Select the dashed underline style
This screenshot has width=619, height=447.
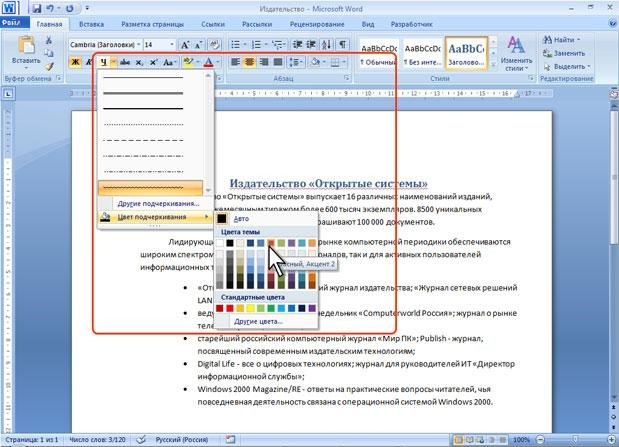143,140
